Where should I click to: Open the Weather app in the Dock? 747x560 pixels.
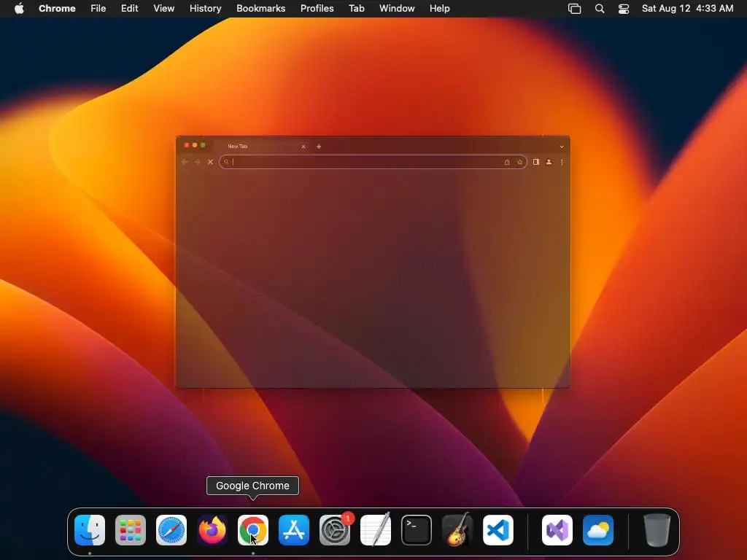tap(598, 530)
